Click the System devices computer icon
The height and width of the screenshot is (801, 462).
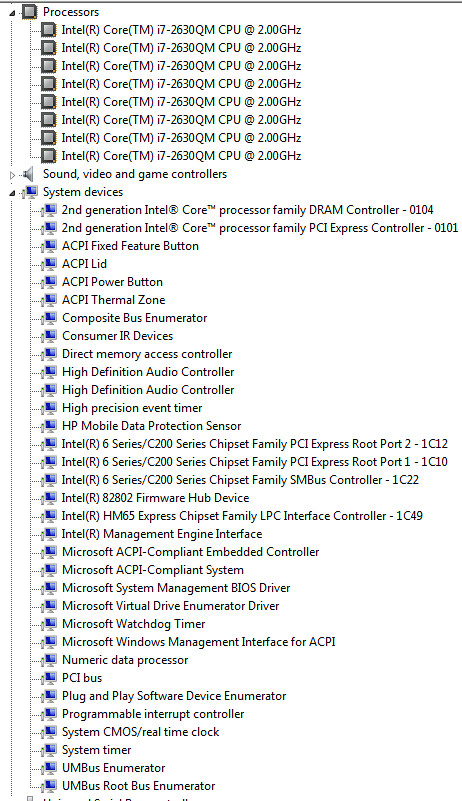click(x=30, y=192)
